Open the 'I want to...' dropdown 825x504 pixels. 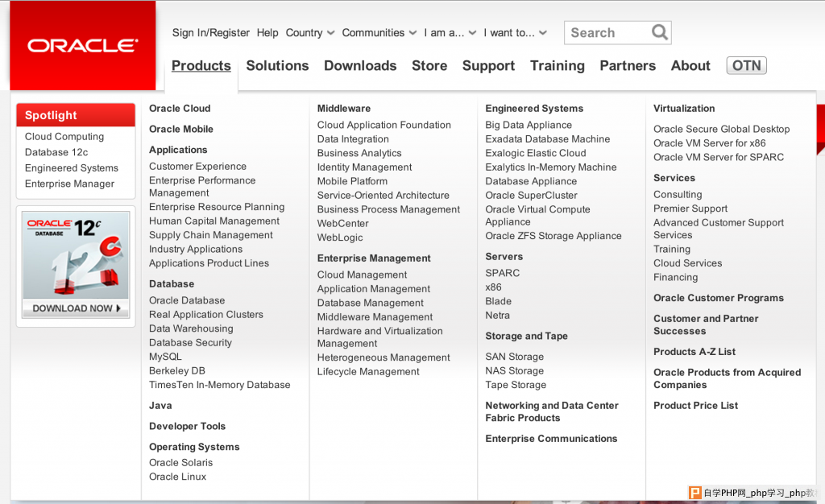click(515, 32)
